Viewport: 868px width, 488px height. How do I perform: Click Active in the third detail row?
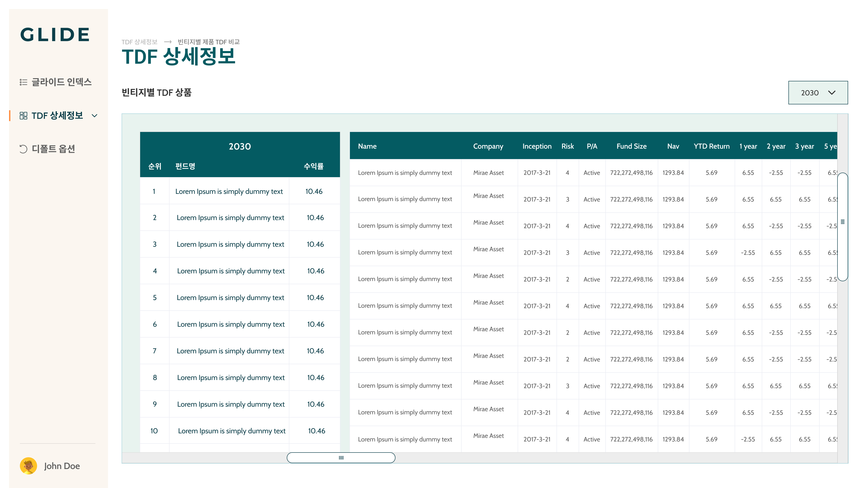(x=592, y=226)
